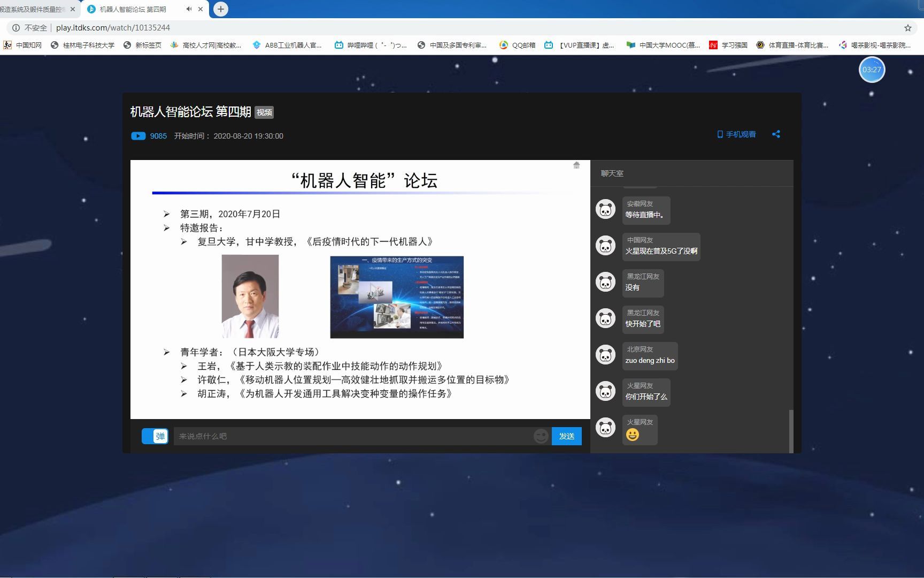
Task: Open the 新标签页 bookmark
Action: (x=142, y=45)
